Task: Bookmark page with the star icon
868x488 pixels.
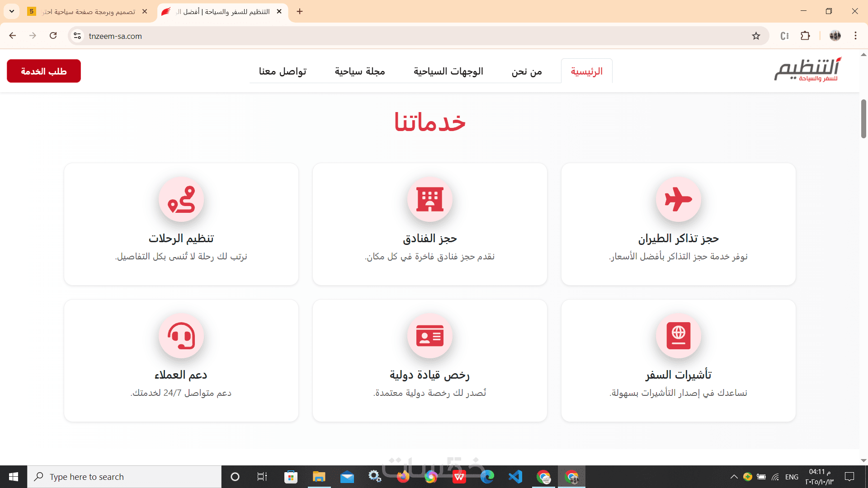Action: [x=756, y=36]
